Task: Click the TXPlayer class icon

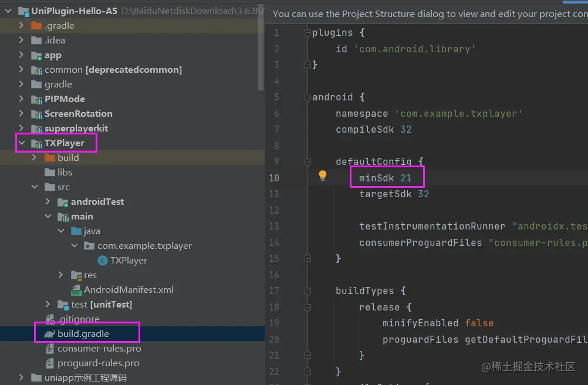Action: 102,260
